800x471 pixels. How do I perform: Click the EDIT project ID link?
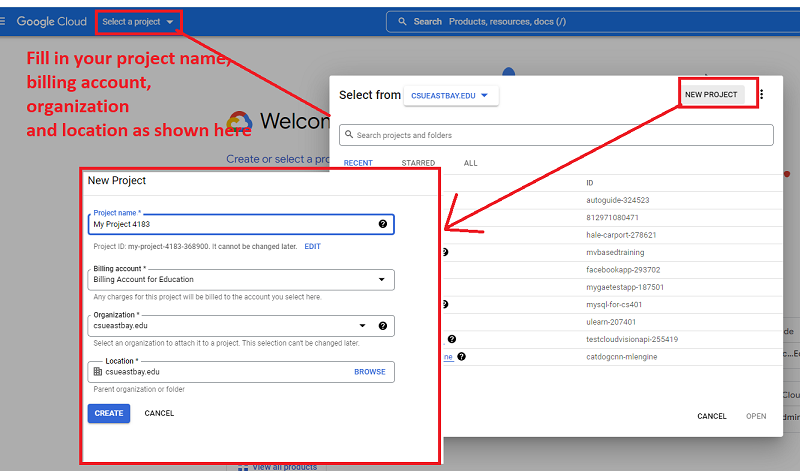pos(312,246)
